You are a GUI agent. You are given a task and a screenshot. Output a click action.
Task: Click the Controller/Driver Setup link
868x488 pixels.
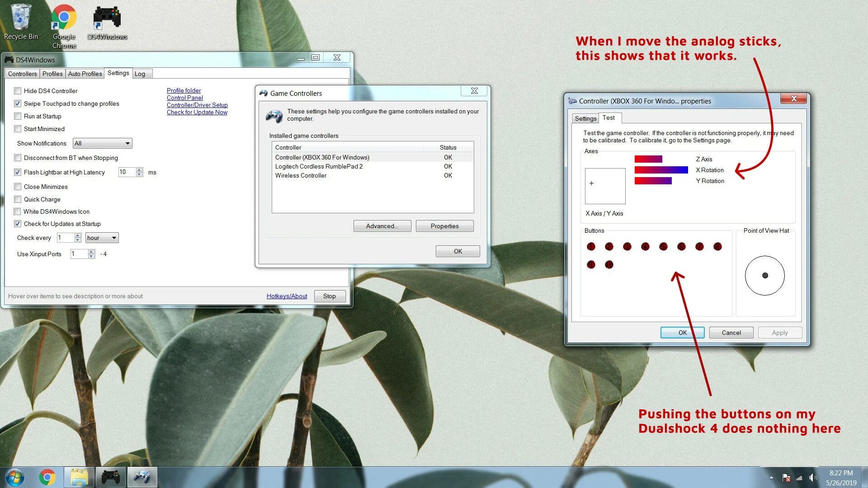coord(197,105)
